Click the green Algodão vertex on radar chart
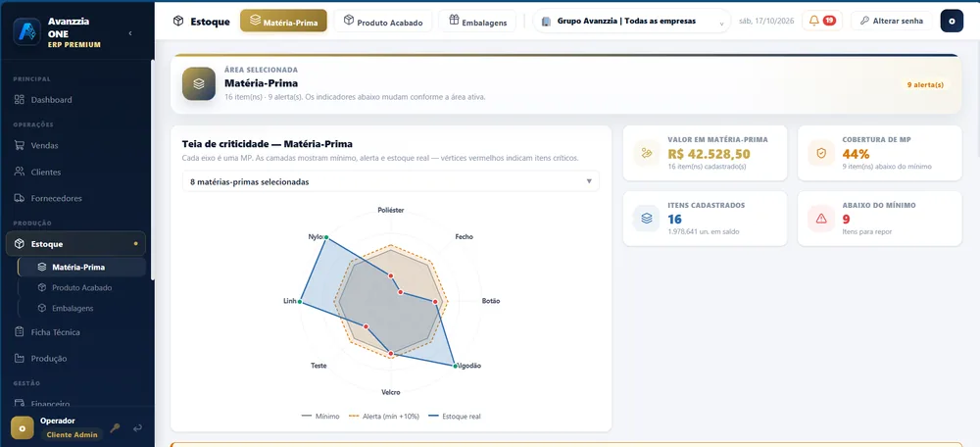This screenshot has width=980, height=447. 455,365
